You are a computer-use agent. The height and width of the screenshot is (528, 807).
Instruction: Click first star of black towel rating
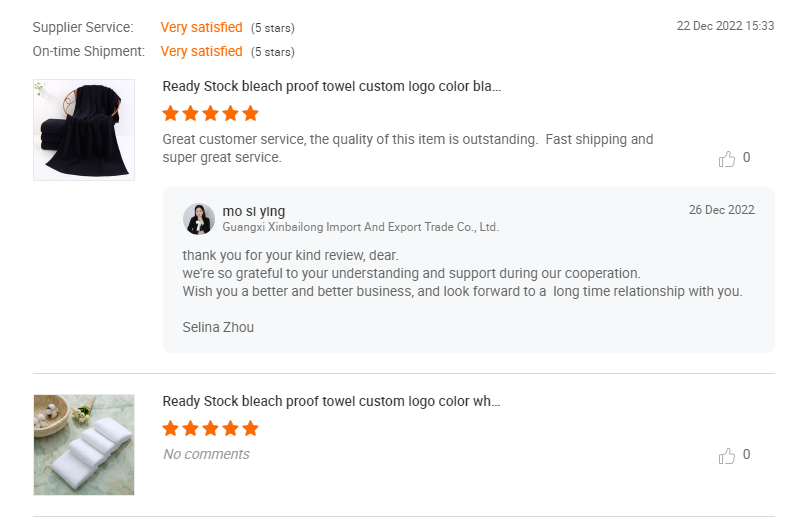tap(171, 114)
